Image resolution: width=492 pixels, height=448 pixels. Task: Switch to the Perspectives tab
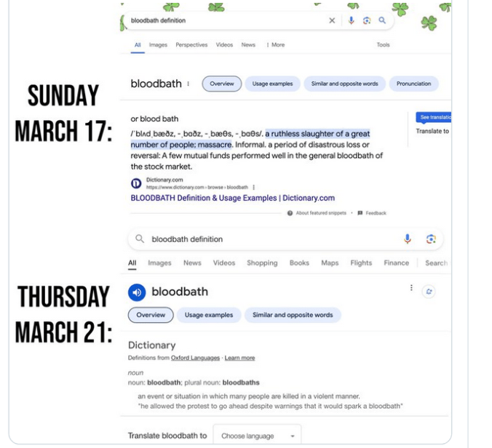[191, 45]
